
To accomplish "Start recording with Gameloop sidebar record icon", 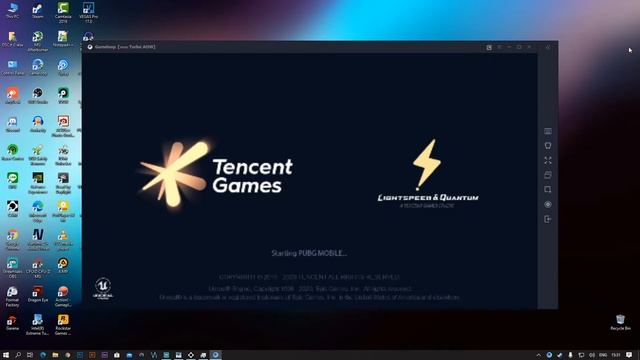I will [x=548, y=204].
